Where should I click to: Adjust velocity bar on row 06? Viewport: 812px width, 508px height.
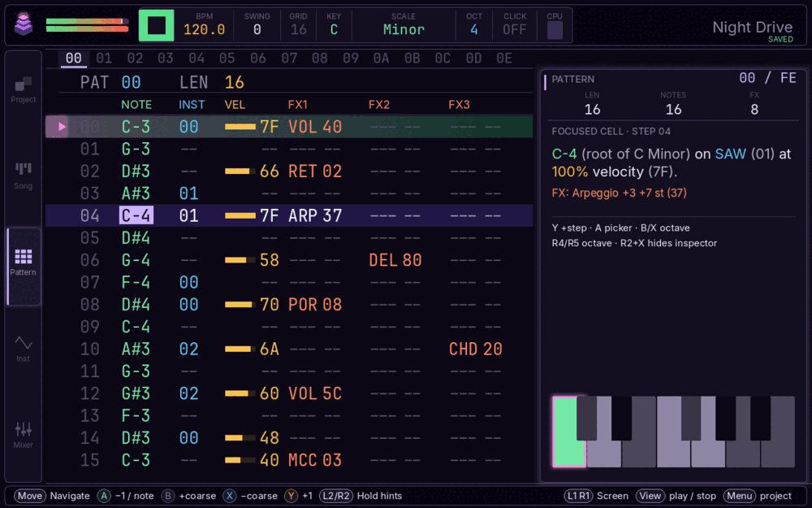(240, 260)
